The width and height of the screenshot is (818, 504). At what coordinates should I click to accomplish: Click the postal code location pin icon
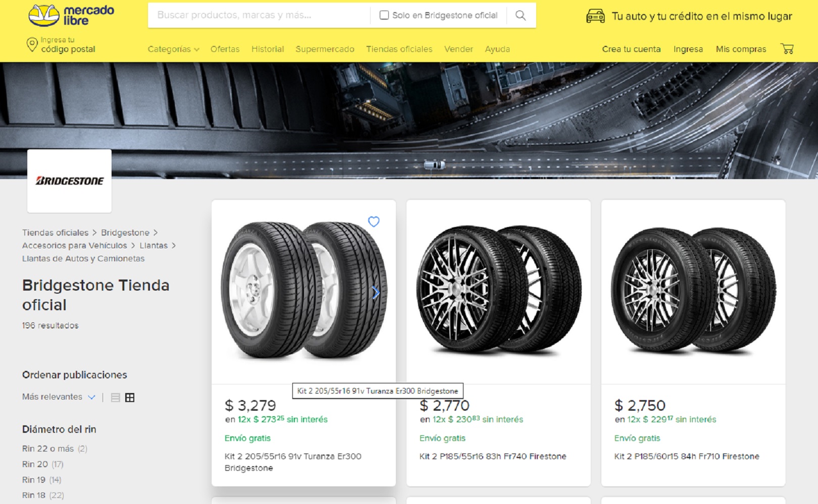(x=32, y=45)
